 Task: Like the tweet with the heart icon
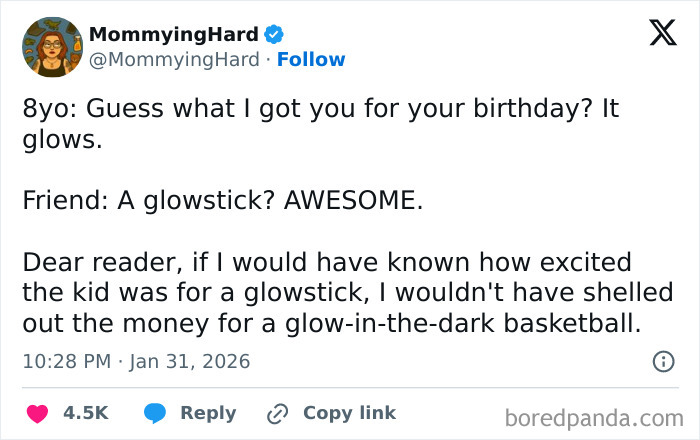(37, 413)
